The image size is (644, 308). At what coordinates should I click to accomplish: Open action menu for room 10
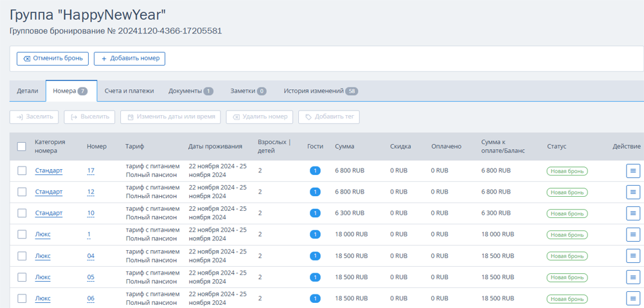pyautogui.click(x=633, y=213)
